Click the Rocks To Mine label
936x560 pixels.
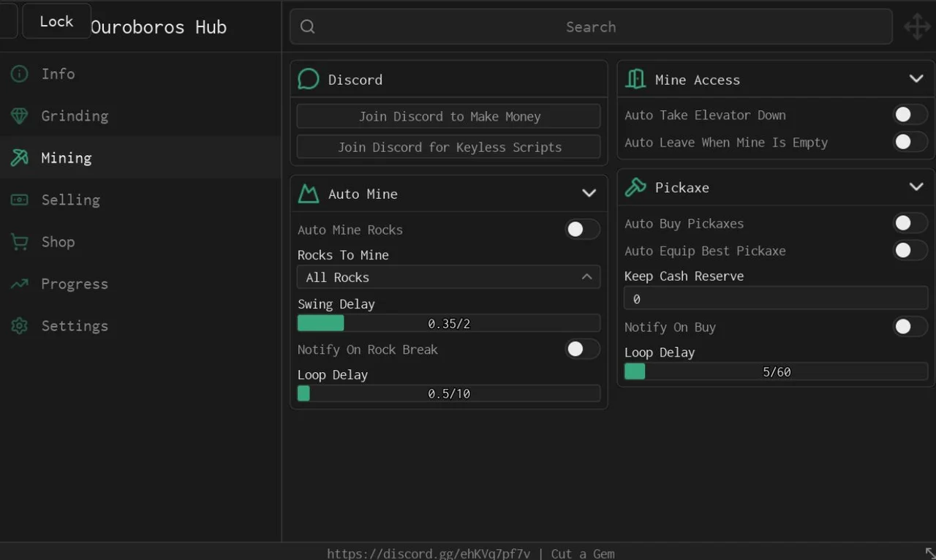click(x=343, y=255)
